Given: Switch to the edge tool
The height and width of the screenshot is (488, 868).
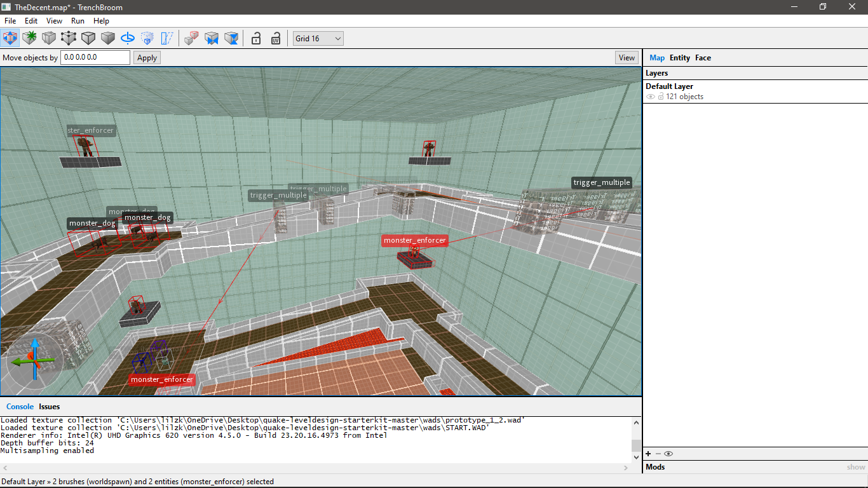Looking at the screenshot, I should click(88, 38).
